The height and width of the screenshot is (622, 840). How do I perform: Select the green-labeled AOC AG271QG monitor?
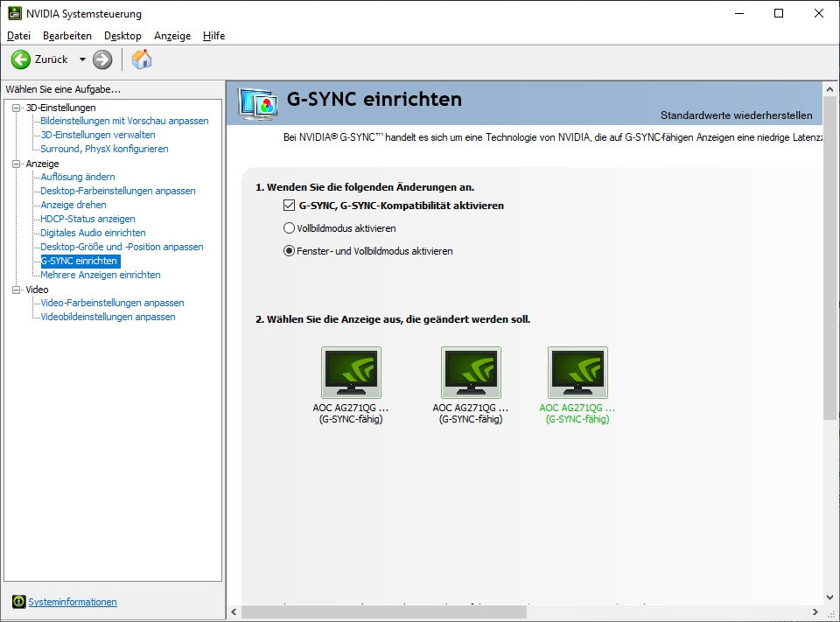577,373
